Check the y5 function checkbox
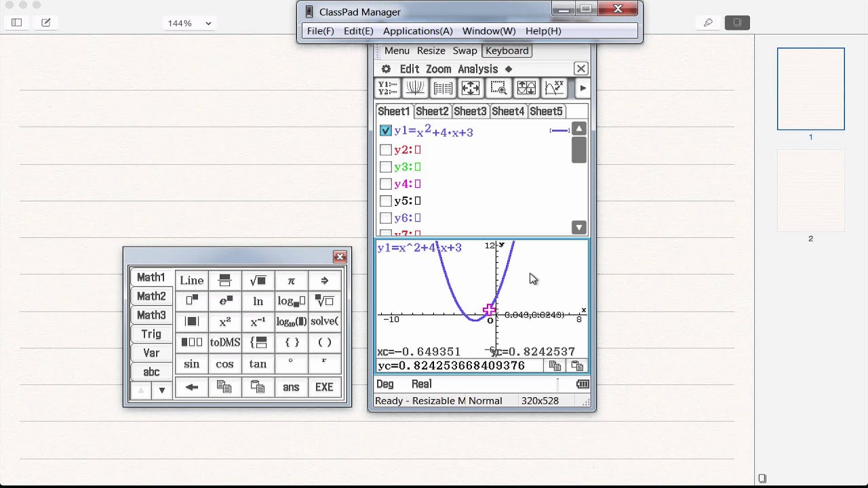This screenshot has width=868, height=488. pos(386,201)
